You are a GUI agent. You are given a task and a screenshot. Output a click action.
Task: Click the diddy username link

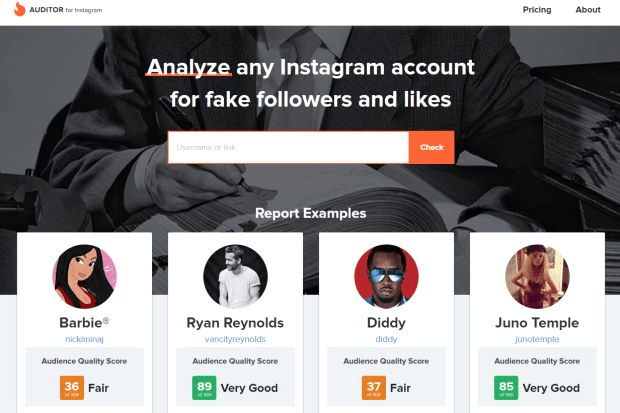pos(386,338)
